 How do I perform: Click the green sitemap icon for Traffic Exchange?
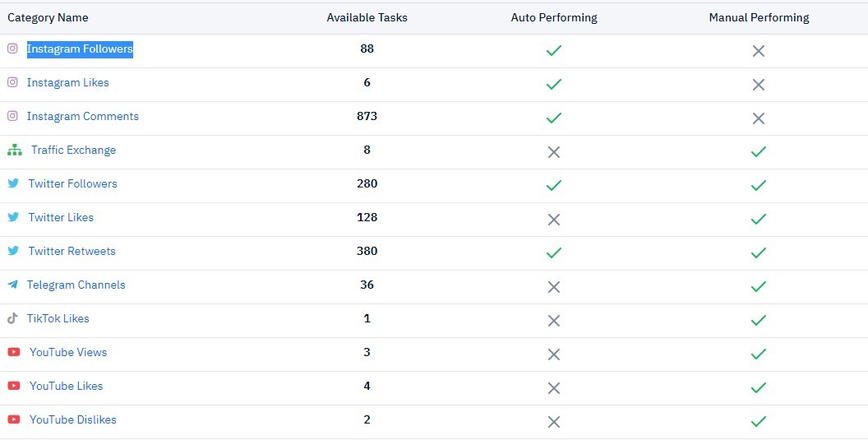pos(15,151)
